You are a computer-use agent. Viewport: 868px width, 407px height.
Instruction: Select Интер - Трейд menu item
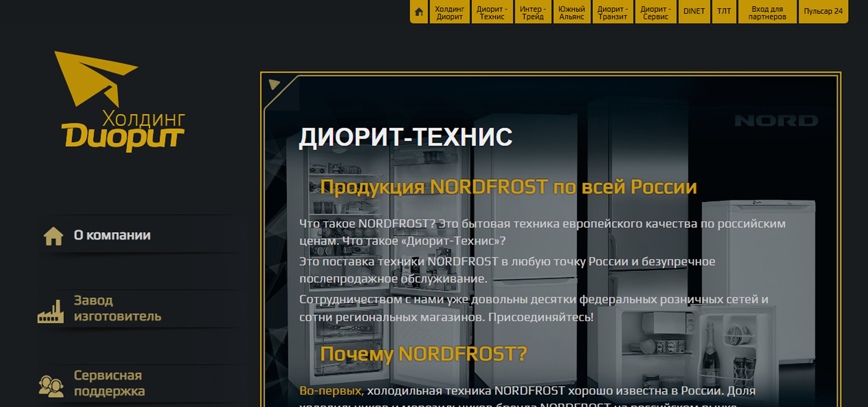point(533,13)
